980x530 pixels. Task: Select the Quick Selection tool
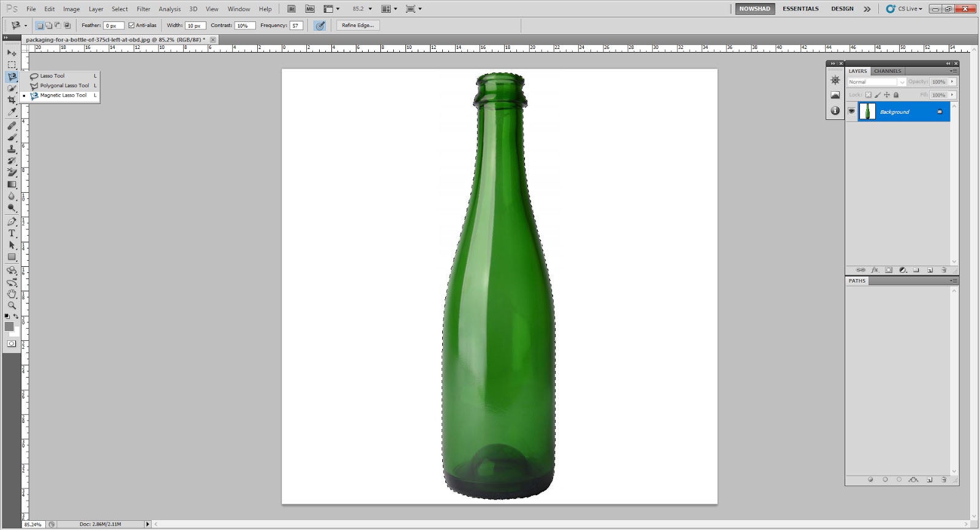12,89
